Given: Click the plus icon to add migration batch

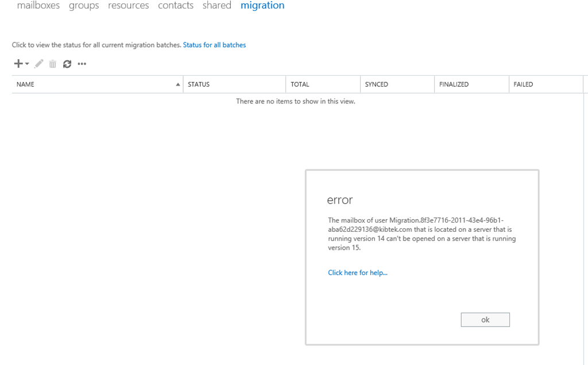Looking at the screenshot, I should (x=18, y=64).
